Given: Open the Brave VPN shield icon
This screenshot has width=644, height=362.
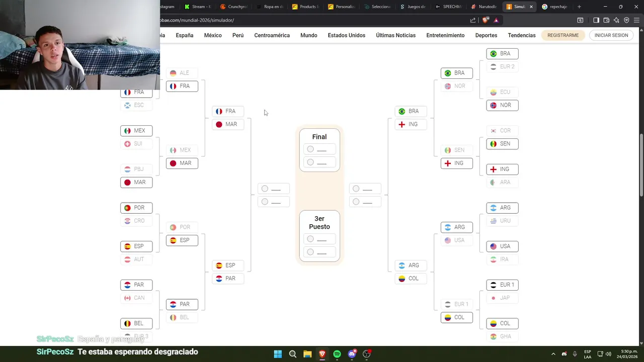Looking at the screenshot, I should click(626, 20).
